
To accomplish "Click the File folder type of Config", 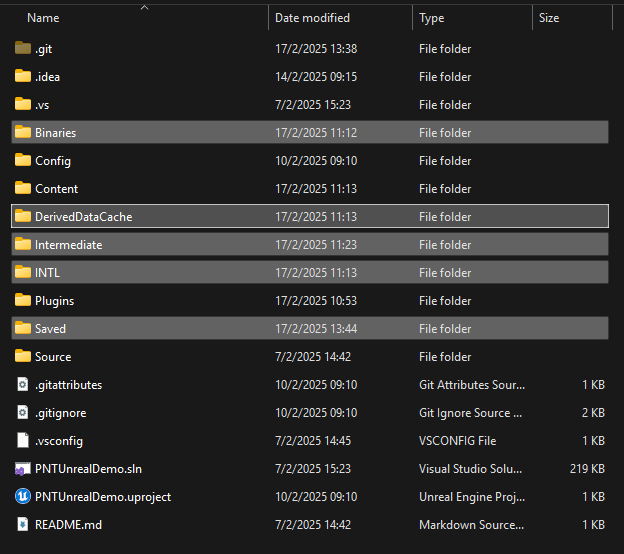I will 445,160.
